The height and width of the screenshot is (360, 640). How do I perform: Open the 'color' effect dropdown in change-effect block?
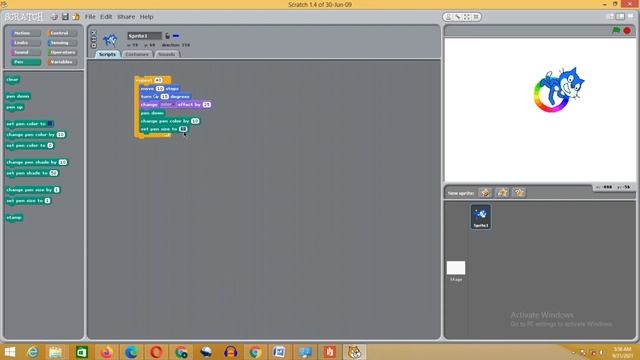(x=167, y=104)
